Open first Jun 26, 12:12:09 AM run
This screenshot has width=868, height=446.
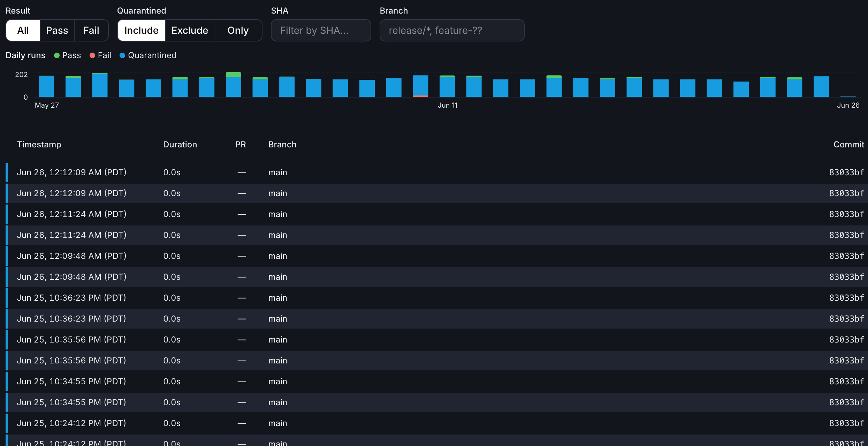pyautogui.click(x=437, y=172)
